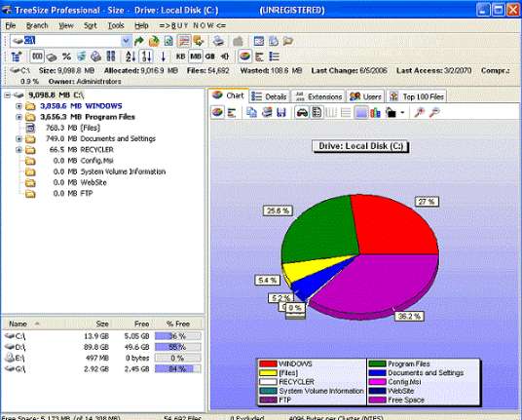Switch to the Extensions tab
The image size is (522, 420).
pyautogui.click(x=318, y=96)
